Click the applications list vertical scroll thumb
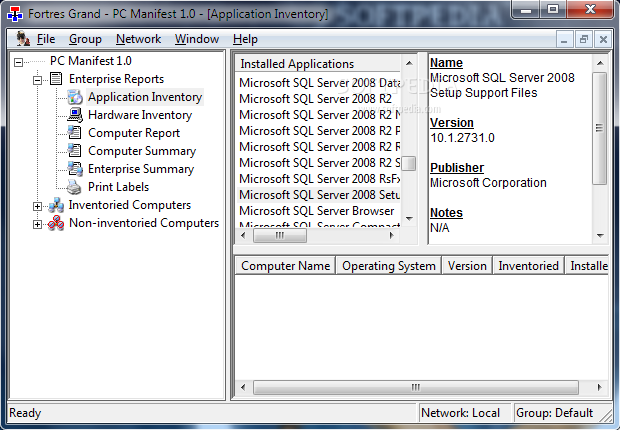 coord(408,163)
